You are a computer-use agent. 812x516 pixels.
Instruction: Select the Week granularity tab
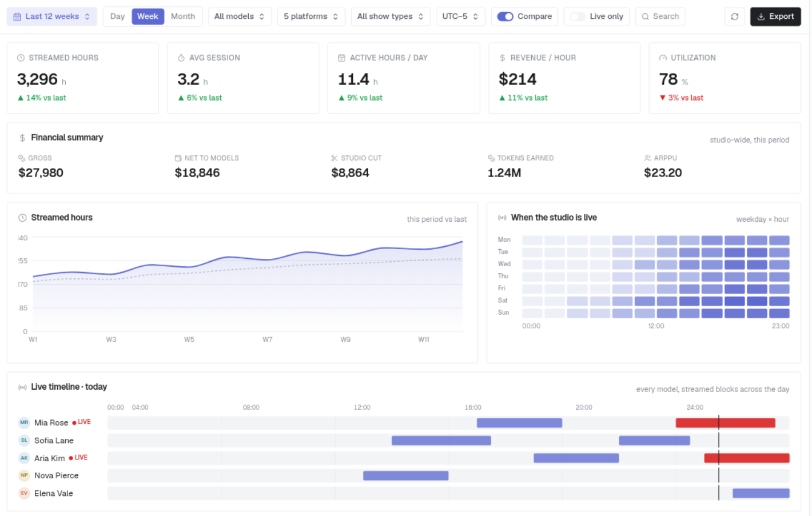click(148, 17)
